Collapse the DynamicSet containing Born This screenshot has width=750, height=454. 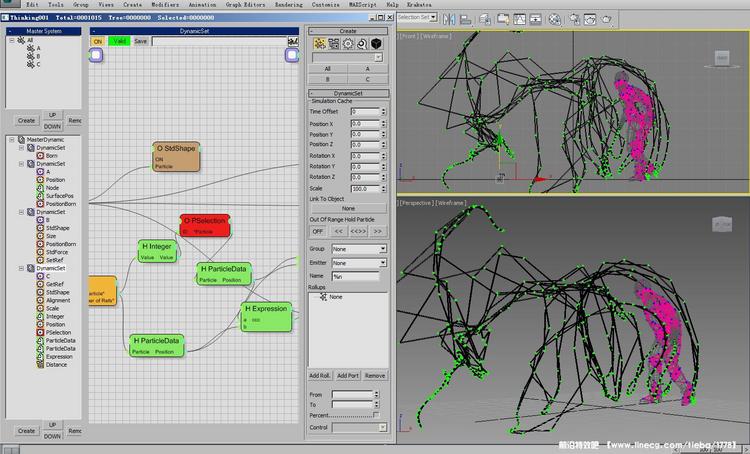(21, 148)
